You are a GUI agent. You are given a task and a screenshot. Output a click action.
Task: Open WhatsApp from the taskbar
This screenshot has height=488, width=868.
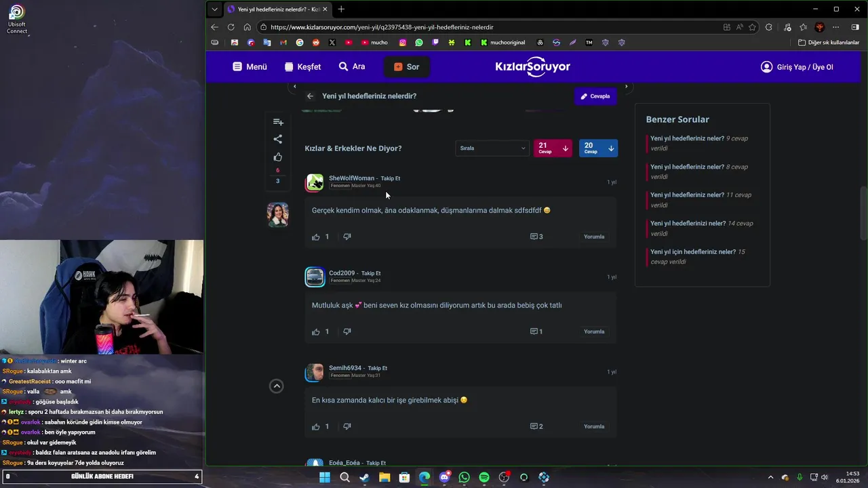464,477
